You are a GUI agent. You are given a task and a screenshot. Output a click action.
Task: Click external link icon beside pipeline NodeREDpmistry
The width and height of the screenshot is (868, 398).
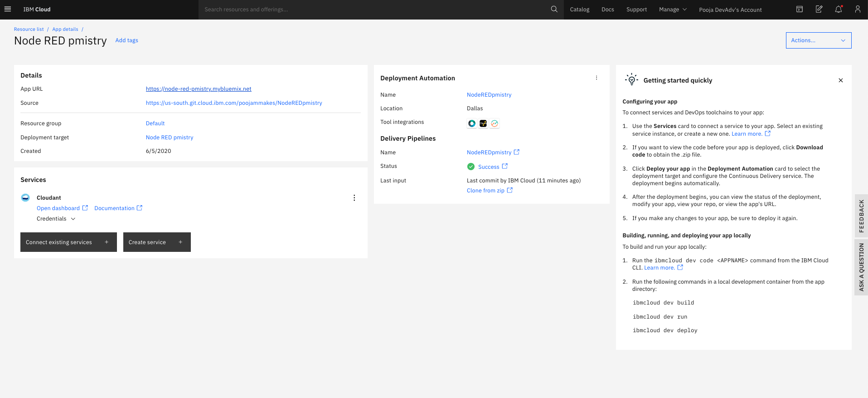pyautogui.click(x=516, y=152)
